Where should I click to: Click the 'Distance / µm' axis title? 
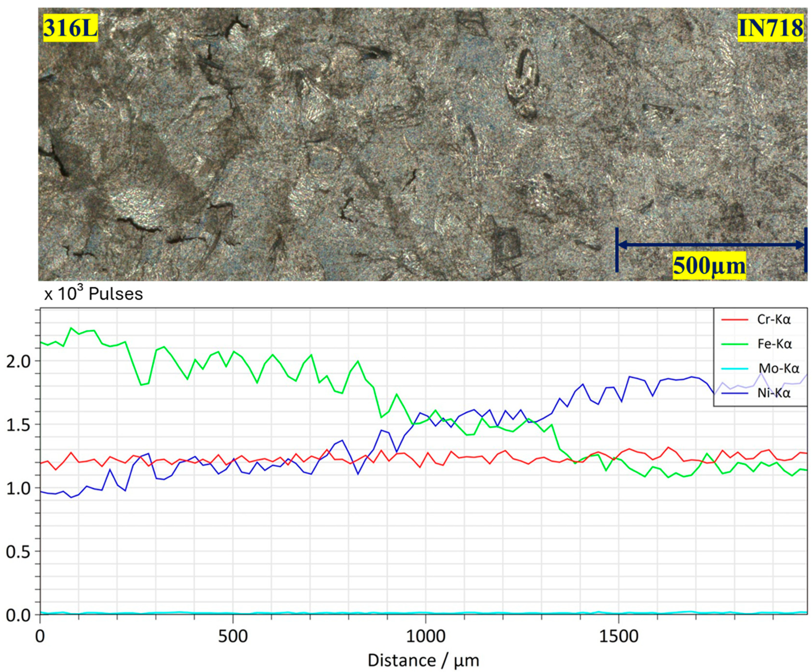424,661
